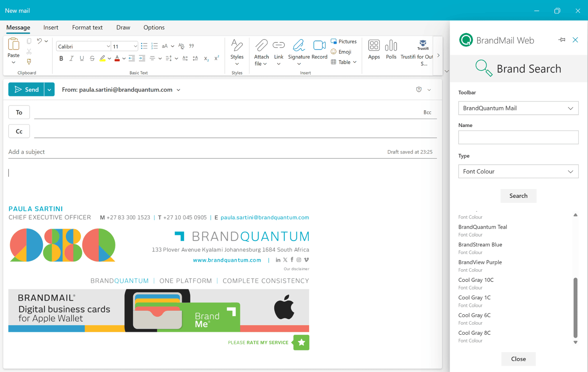Image resolution: width=588 pixels, height=372 pixels.
Task: Switch to the Message tab
Action: click(x=18, y=28)
